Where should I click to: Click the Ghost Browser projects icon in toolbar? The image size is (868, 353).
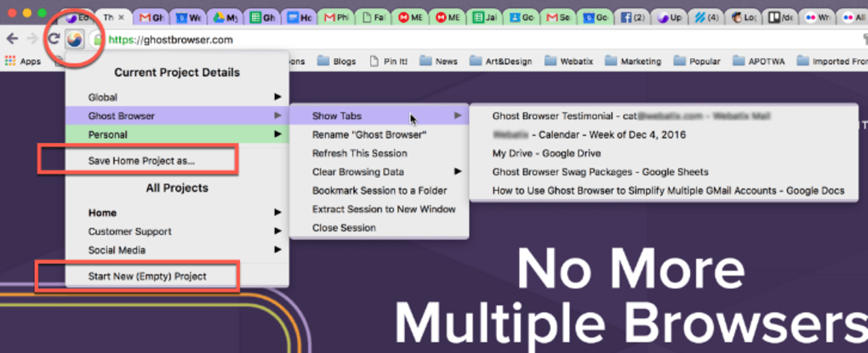pos(75,39)
